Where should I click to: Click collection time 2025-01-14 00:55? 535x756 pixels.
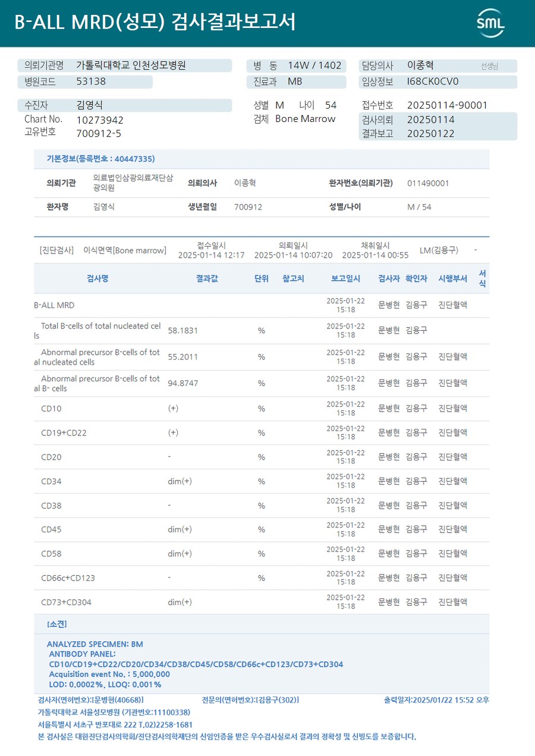click(x=375, y=255)
